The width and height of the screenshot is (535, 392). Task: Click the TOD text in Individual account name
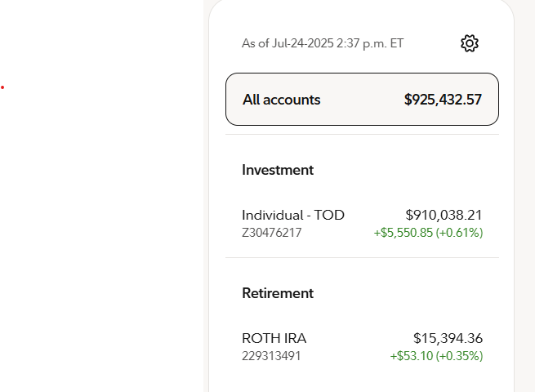click(329, 216)
